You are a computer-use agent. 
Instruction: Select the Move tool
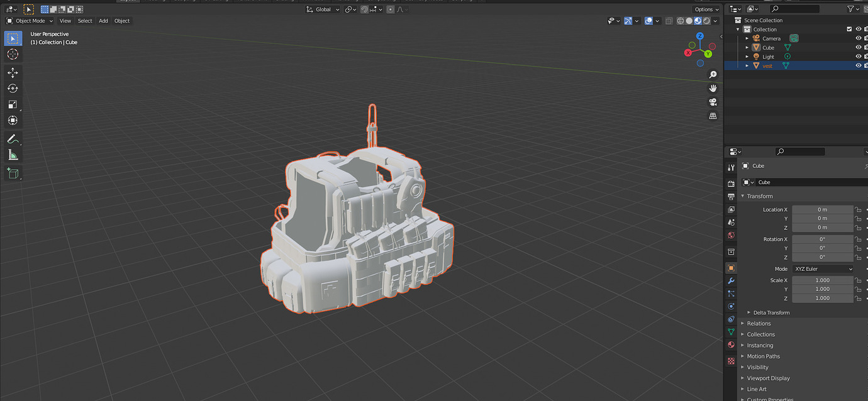click(x=13, y=72)
